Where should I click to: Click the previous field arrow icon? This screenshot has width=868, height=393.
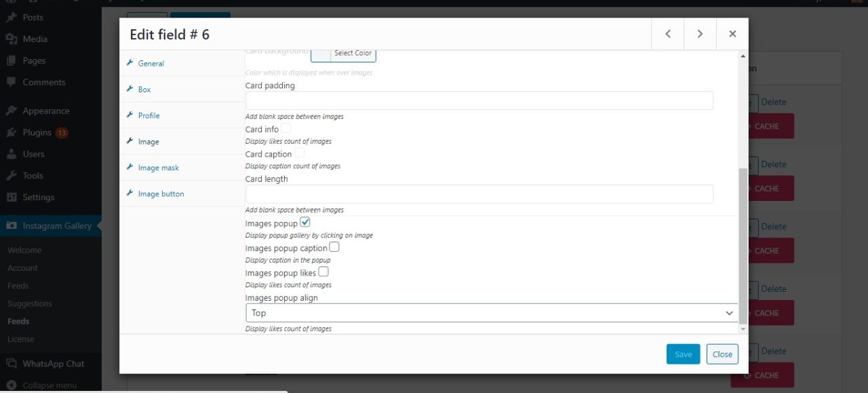pos(668,34)
